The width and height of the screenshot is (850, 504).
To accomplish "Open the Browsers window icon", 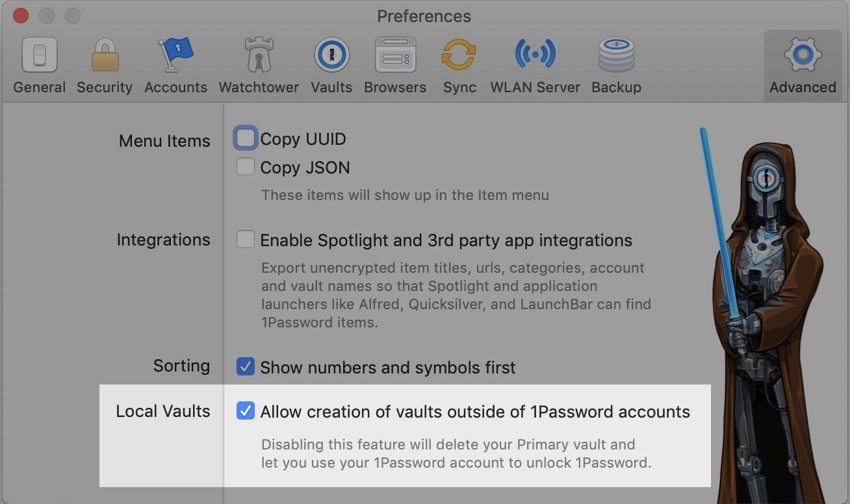I will (395, 55).
